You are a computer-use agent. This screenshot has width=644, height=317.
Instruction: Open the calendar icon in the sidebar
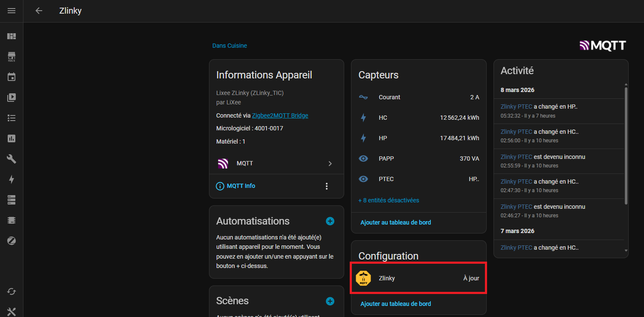point(12,77)
